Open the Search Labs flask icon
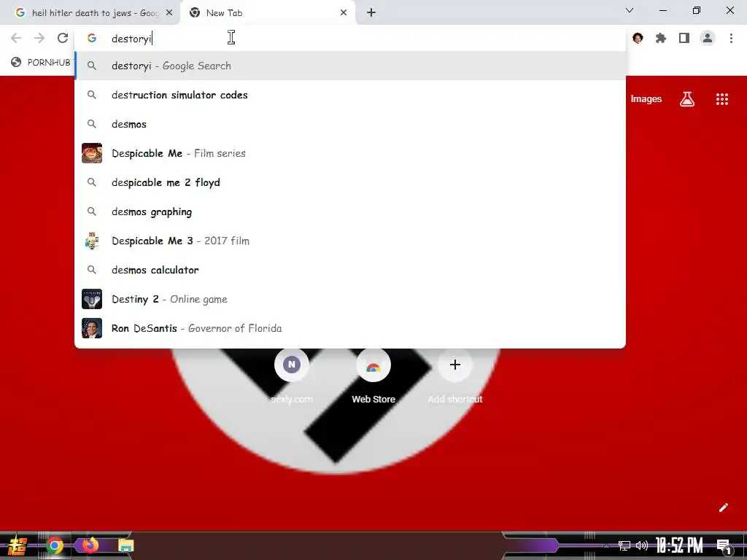747x560 pixels. click(687, 99)
